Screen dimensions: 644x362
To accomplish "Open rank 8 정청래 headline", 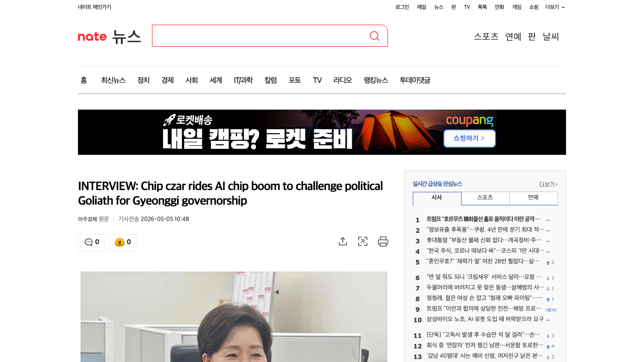I will coord(485,298).
